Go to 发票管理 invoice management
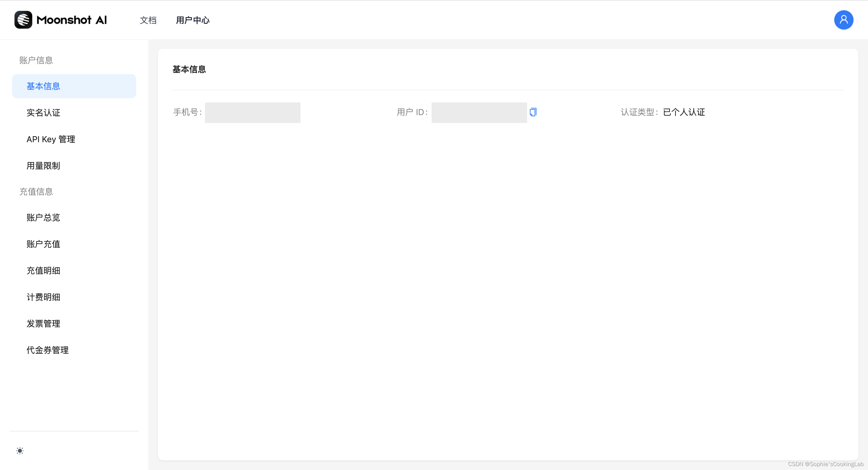This screenshot has height=470, width=868. pyautogui.click(x=43, y=324)
